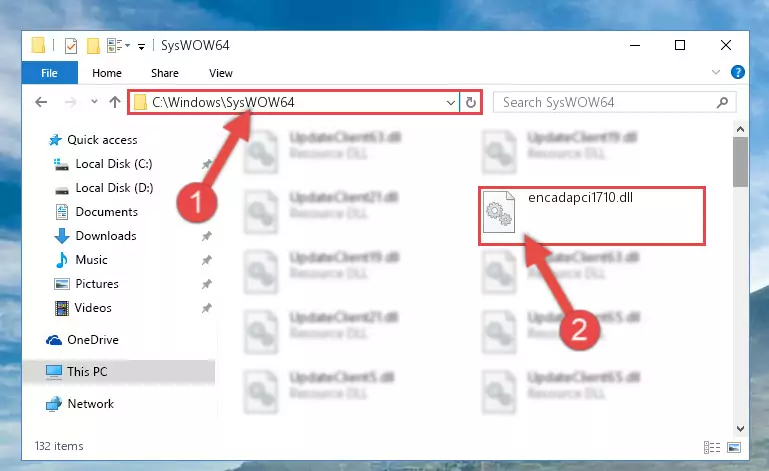
Task: Switch to Details view in status bar
Action: point(712,447)
